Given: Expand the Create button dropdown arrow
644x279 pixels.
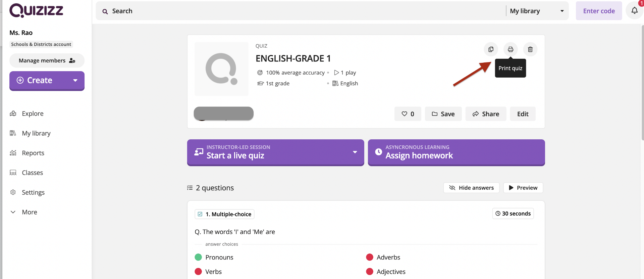Looking at the screenshot, I should 75,81.
